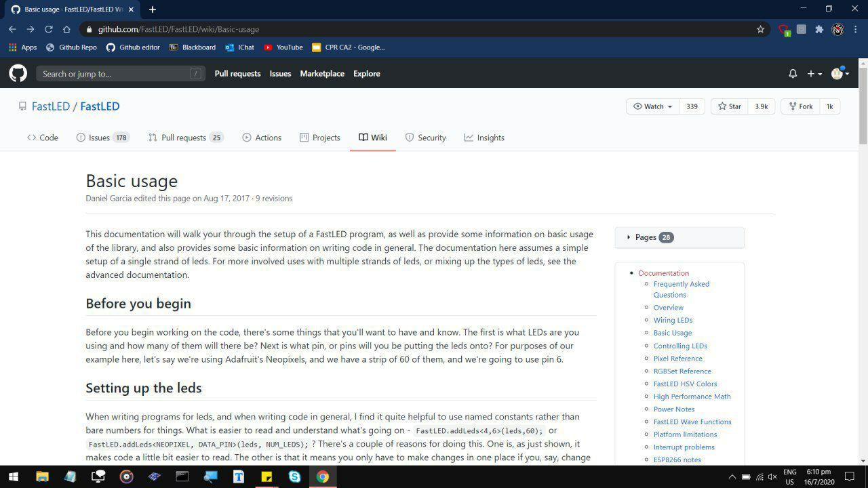Open the Platform limitations wiki page
Screen dimensions: 868x488
(x=685, y=434)
